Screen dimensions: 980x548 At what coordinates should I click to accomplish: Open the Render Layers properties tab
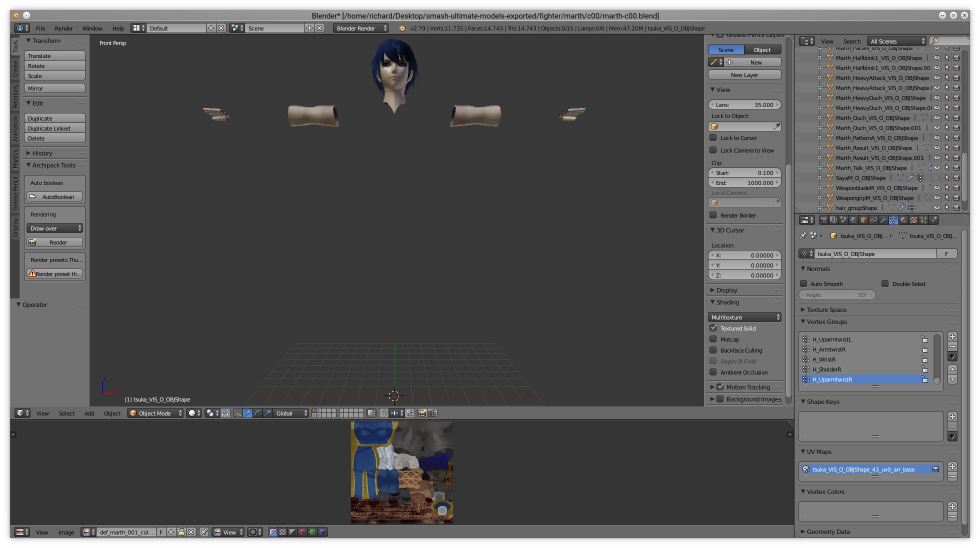coord(833,220)
